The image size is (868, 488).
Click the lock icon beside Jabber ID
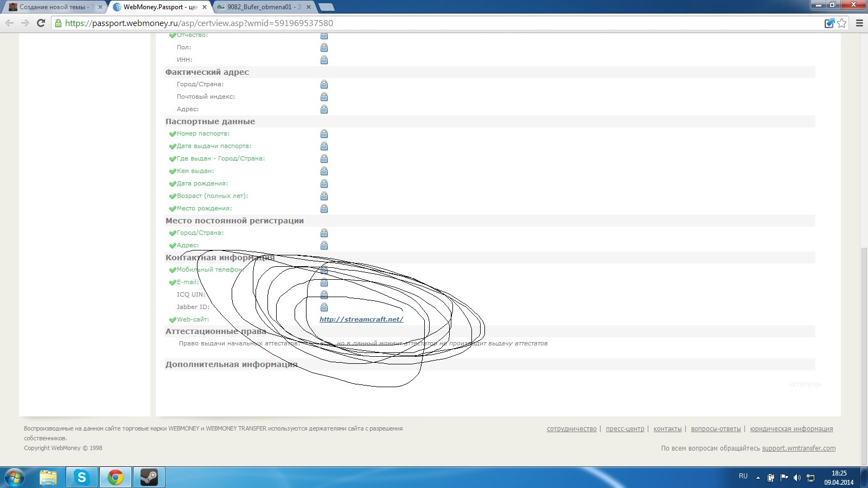tap(324, 307)
